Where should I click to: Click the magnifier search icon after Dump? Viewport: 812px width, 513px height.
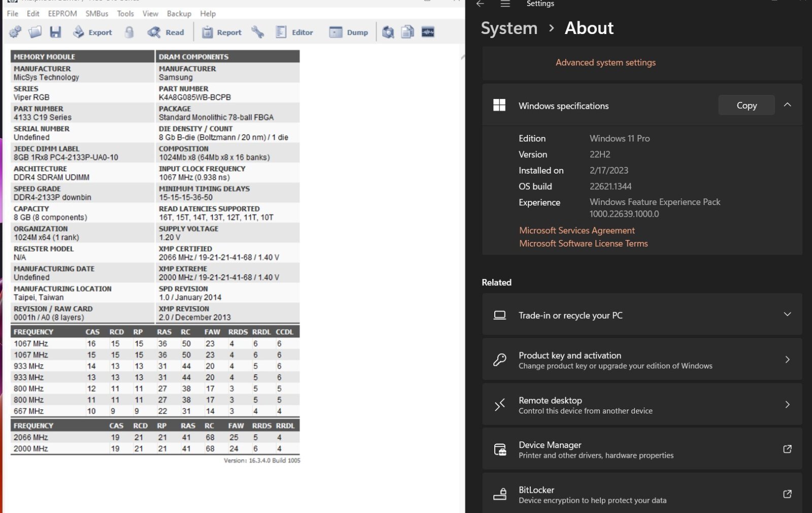pyautogui.click(x=388, y=32)
